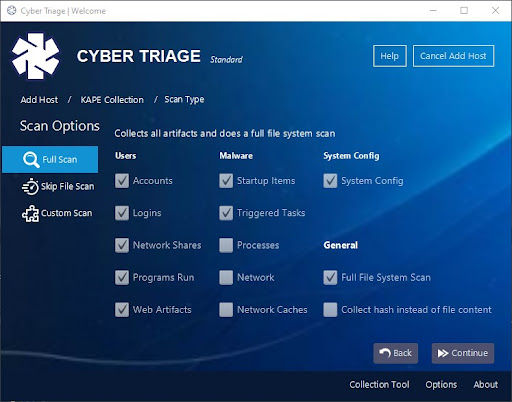This screenshot has width=512, height=402.
Task: Uncheck the Startup Items checkbox
Action: point(226,181)
